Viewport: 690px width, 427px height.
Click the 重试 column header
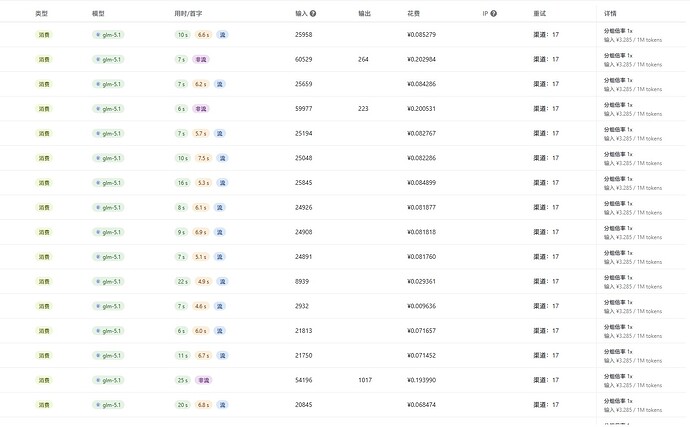coord(540,14)
